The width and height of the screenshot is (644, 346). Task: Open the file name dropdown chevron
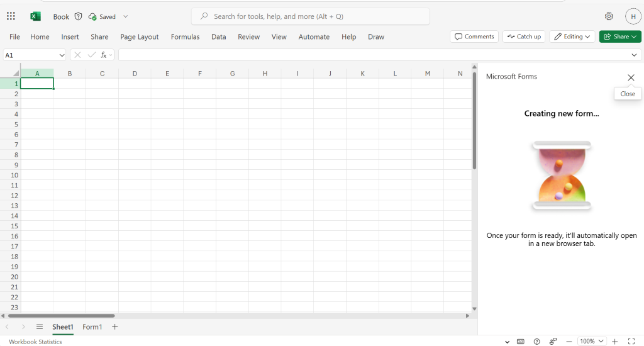[126, 16]
